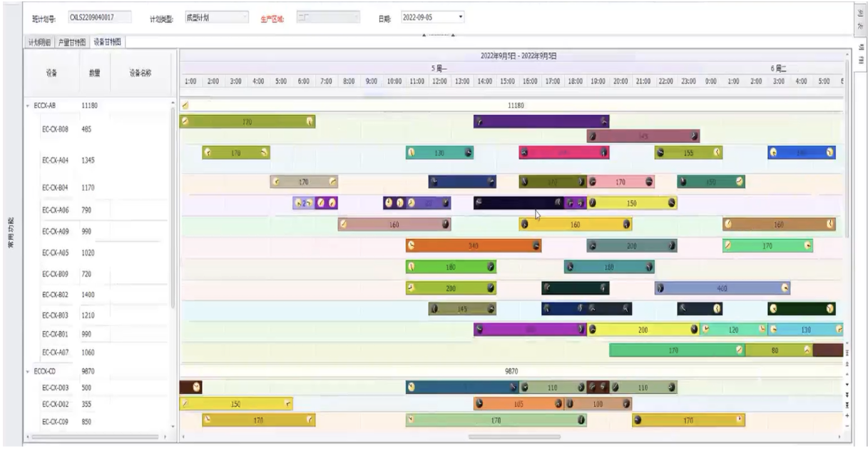The width and height of the screenshot is (868, 449).
Task: Click end clock icon of green 170 bar in EC-CX-A07 row
Action: point(740,350)
